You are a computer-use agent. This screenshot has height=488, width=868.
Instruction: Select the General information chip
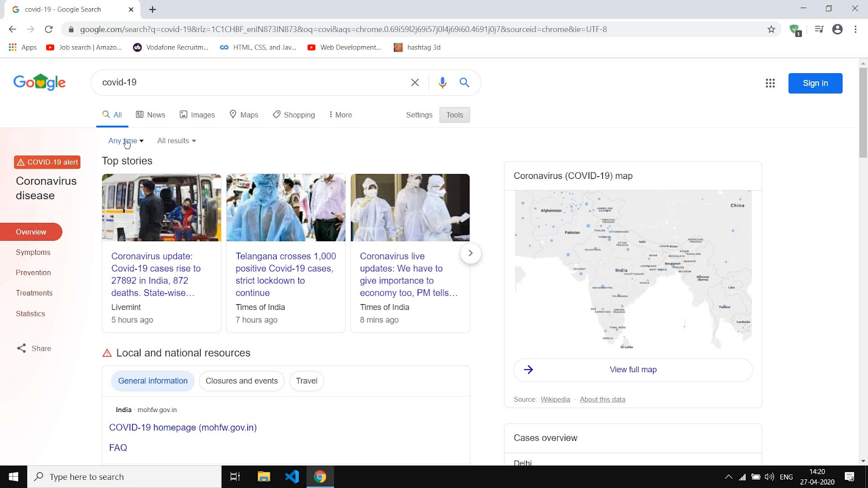pyautogui.click(x=153, y=381)
